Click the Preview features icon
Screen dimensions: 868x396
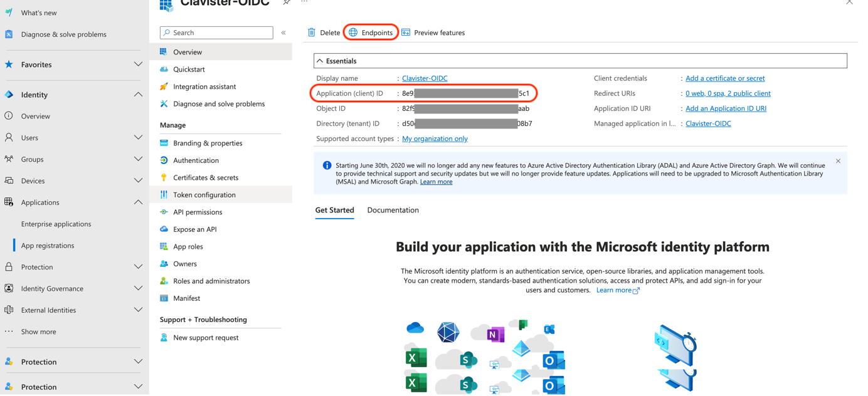(406, 33)
